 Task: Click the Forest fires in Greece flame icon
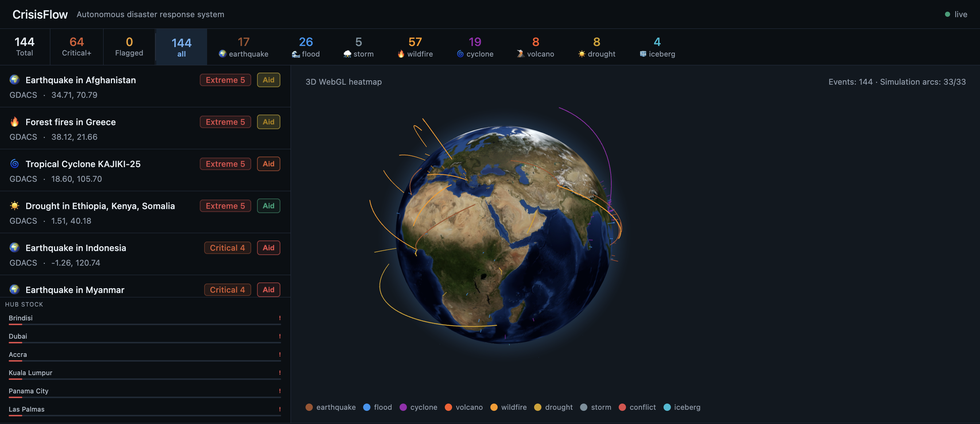click(15, 122)
